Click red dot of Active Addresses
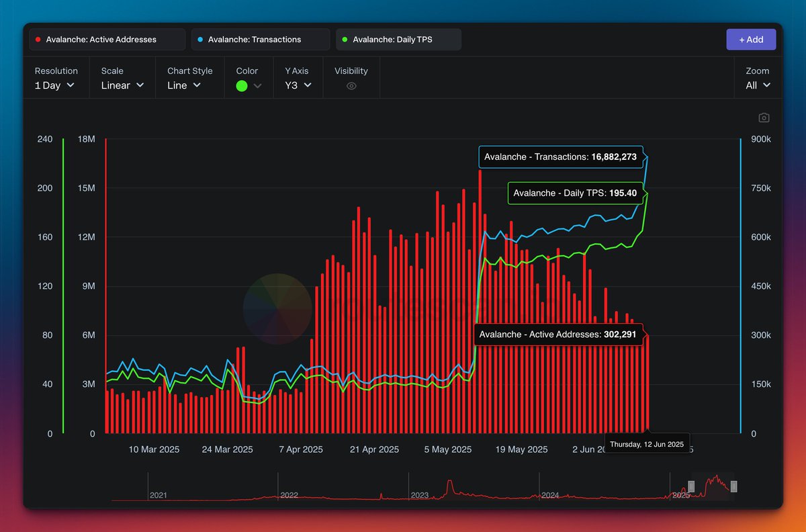Image resolution: width=806 pixels, height=532 pixels. [x=38, y=40]
